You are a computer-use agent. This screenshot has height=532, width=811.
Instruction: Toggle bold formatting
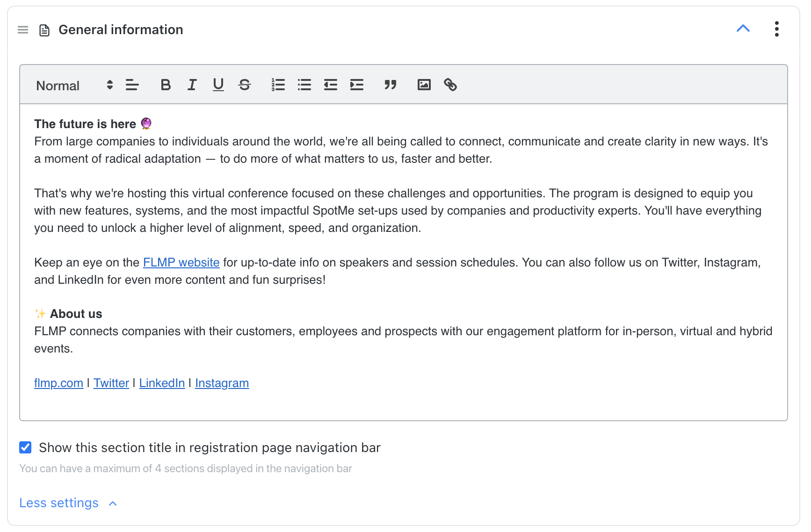click(x=165, y=85)
